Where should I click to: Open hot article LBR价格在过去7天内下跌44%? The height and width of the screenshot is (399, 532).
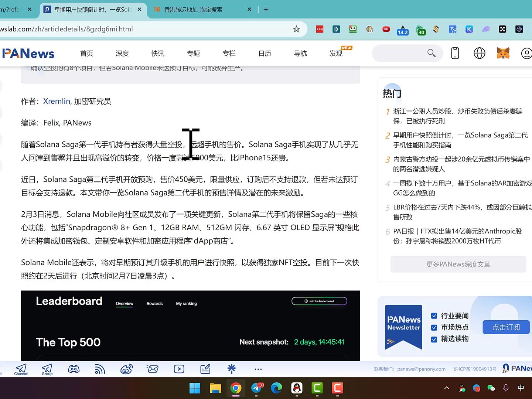pyautogui.click(x=462, y=212)
